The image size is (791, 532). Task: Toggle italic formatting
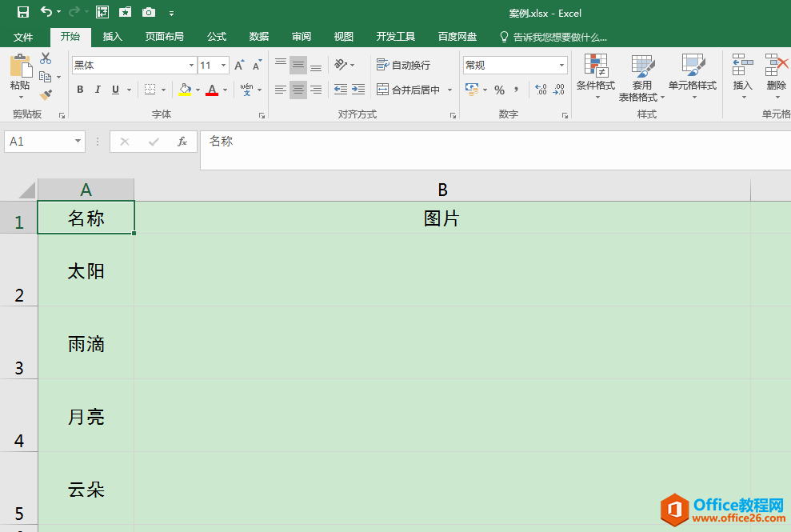coord(98,90)
